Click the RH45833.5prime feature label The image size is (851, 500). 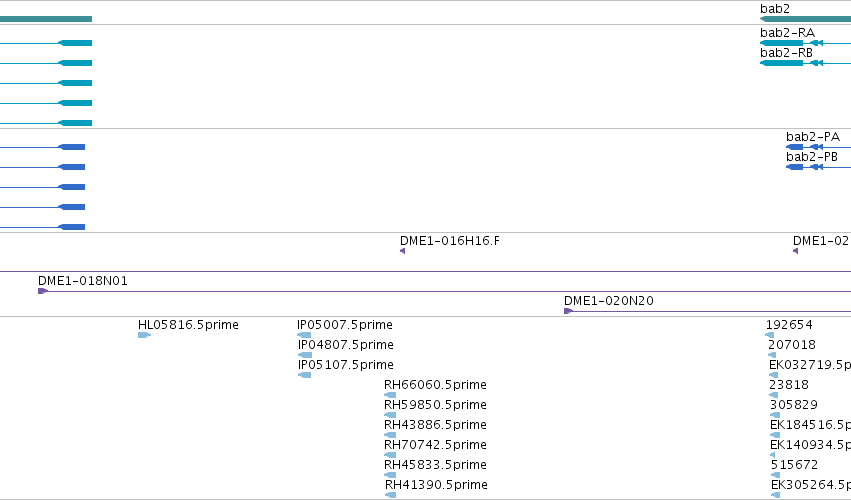click(x=435, y=465)
